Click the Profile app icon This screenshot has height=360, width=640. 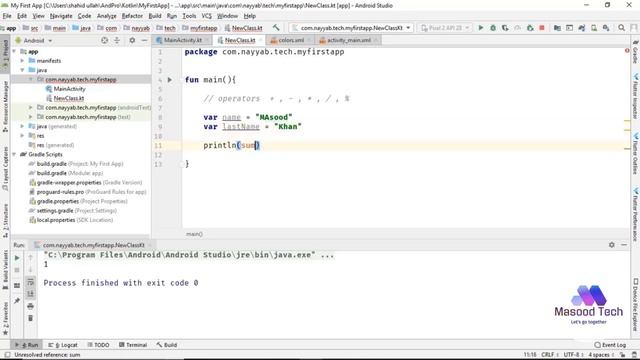(x=518, y=28)
